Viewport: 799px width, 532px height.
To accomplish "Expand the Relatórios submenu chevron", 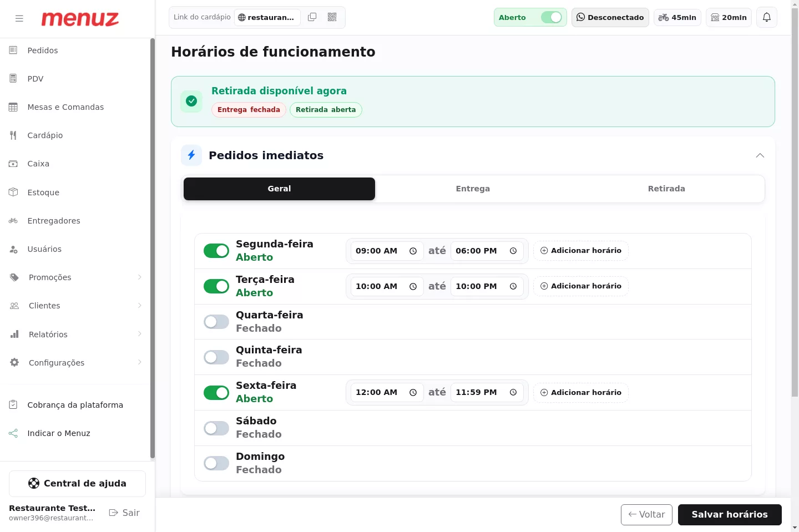I will click(140, 334).
